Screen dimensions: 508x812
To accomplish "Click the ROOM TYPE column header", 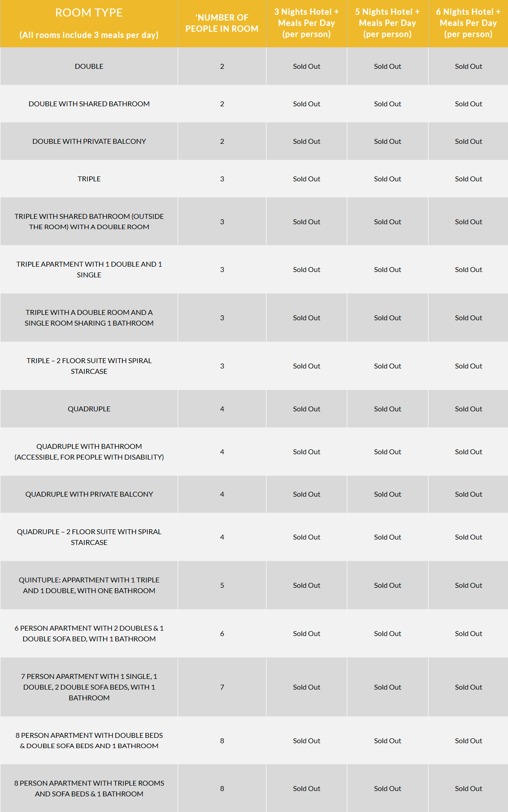I will (89, 13).
